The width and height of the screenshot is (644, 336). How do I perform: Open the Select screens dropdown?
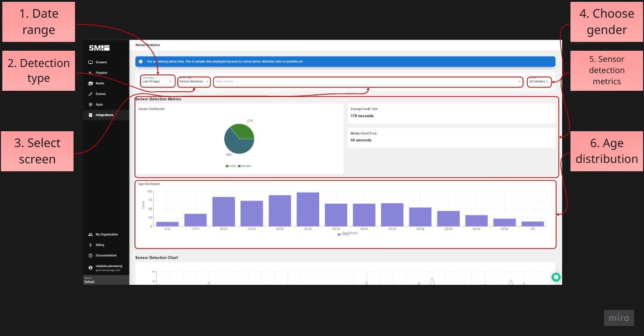(x=368, y=81)
